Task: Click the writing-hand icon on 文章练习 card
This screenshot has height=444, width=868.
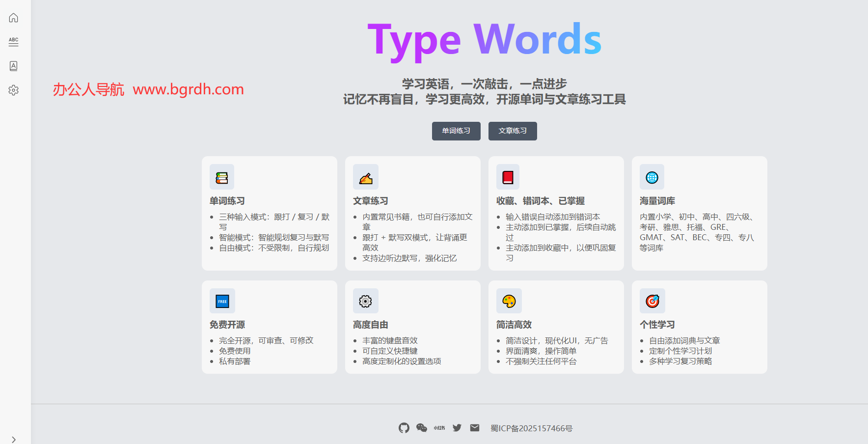Action: click(x=365, y=177)
